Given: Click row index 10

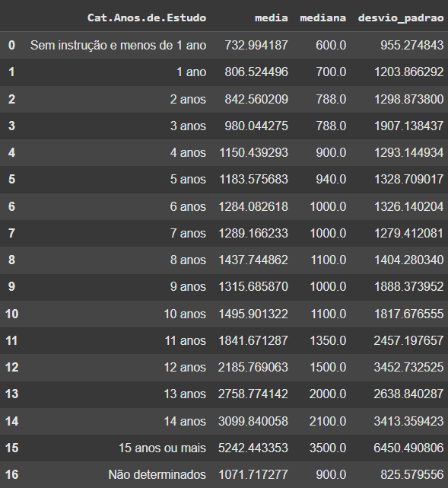Looking at the screenshot, I should tap(12, 314).
